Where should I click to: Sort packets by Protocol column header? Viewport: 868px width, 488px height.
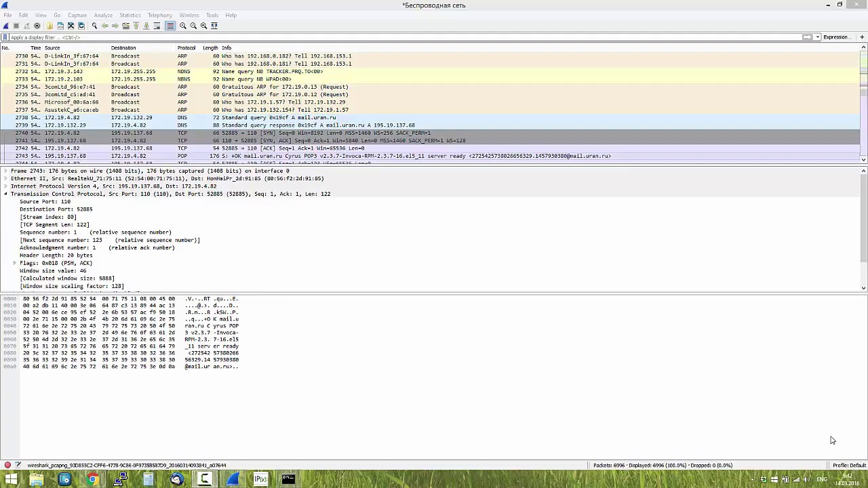[186, 48]
